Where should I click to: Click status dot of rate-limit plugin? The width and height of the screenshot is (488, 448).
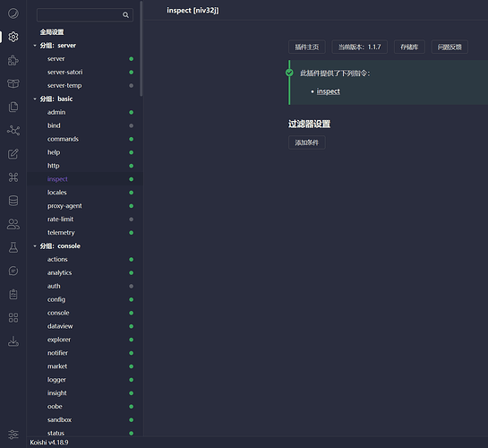click(131, 220)
